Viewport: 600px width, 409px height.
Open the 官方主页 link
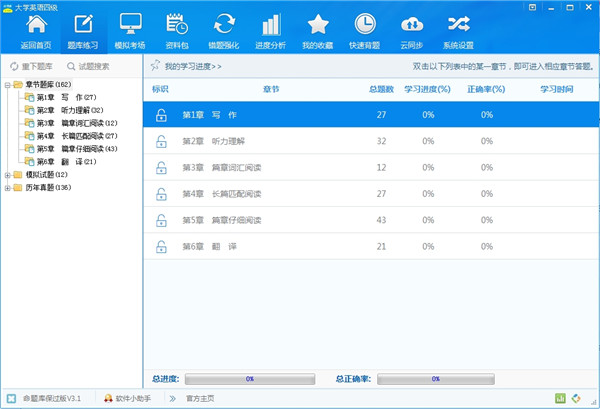(200, 399)
